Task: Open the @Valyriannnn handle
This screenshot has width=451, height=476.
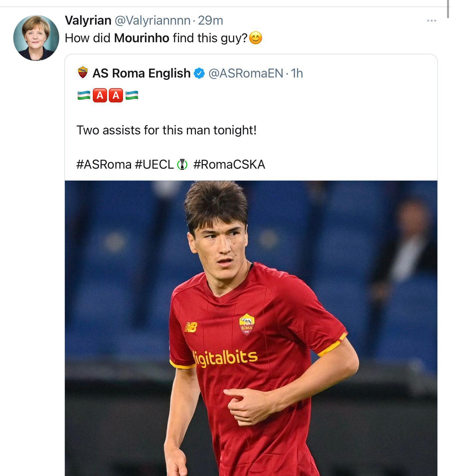Action: pos(153,20)
